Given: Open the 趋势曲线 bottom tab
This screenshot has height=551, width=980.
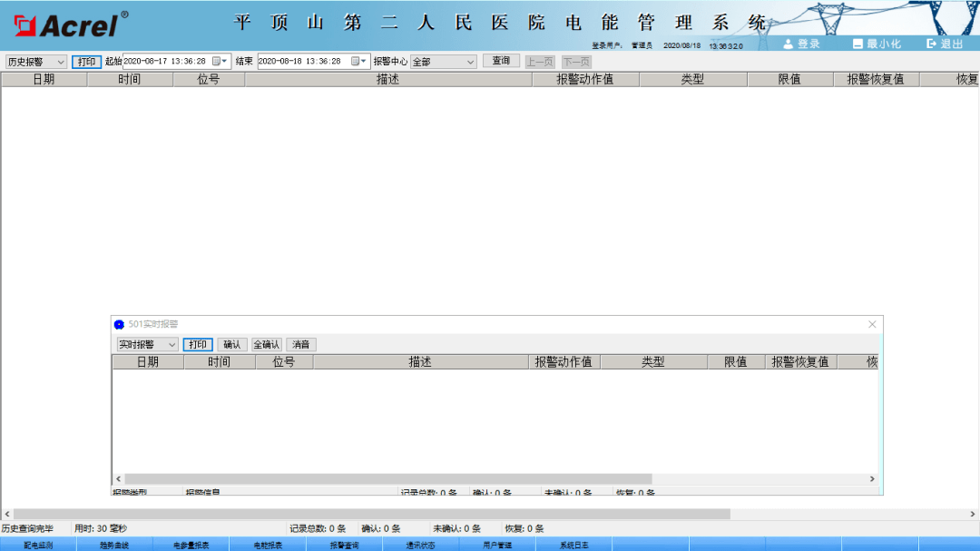Looking at the screenshot, I should point(114,545).
